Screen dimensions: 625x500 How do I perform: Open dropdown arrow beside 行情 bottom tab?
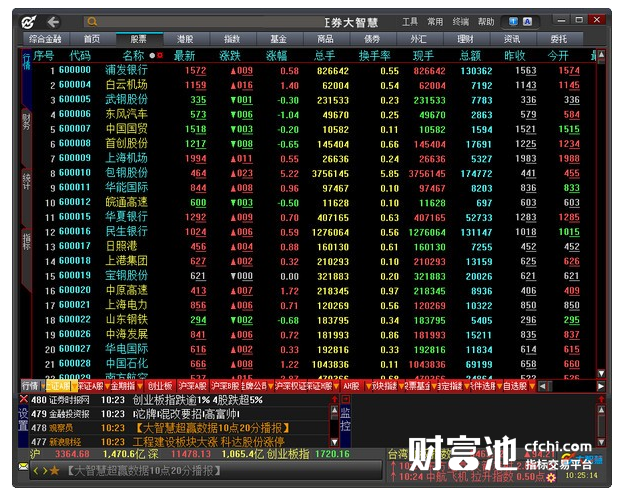pyautogui.click(x=43, y=386)
